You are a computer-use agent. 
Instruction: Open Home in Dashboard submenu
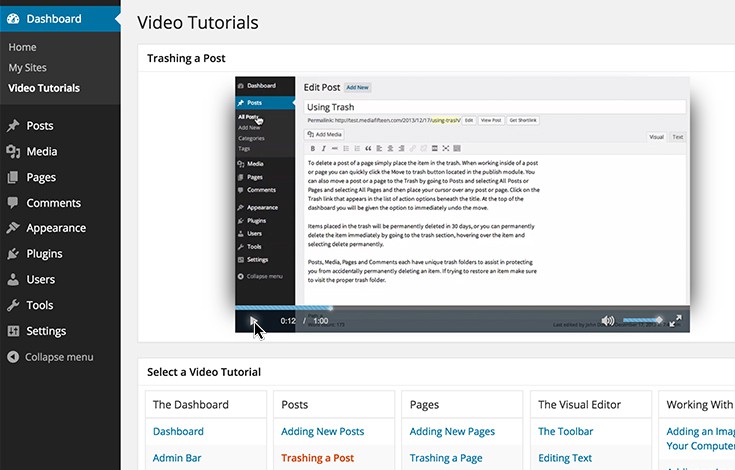coord(22,47)
